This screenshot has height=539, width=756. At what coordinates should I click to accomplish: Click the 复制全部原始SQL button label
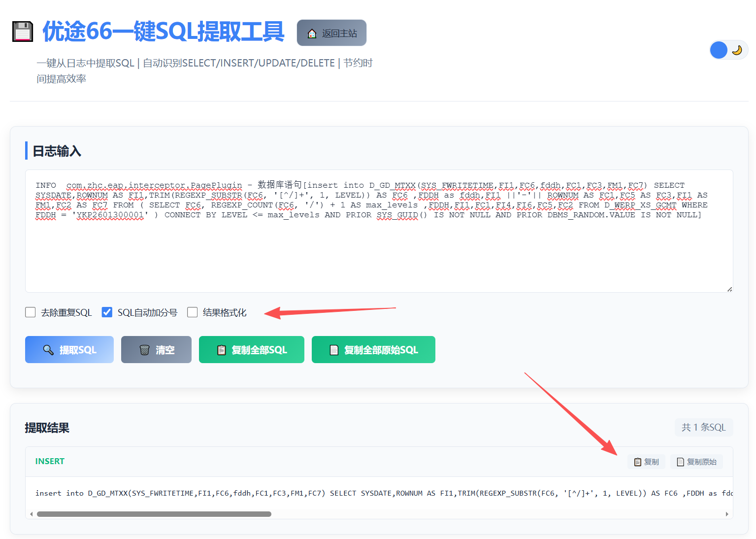click(x=381, y=350)
